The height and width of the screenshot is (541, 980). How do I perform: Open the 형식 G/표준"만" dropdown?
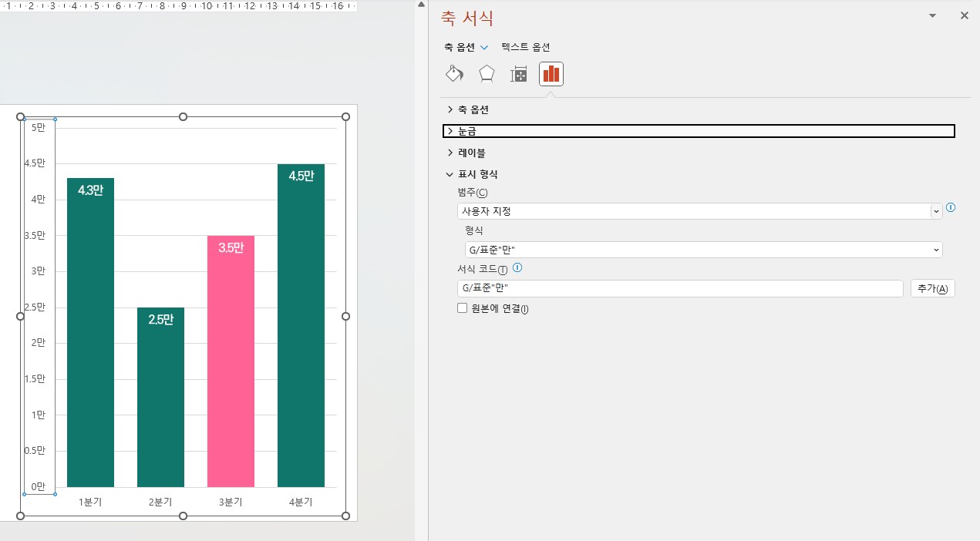click(703, 249)
